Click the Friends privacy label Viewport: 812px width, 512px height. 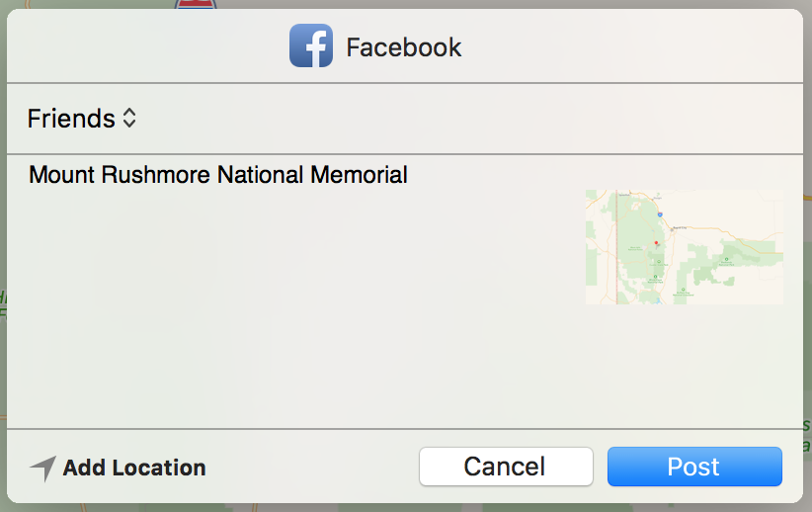pyautogui.click(x=71, y=119)
